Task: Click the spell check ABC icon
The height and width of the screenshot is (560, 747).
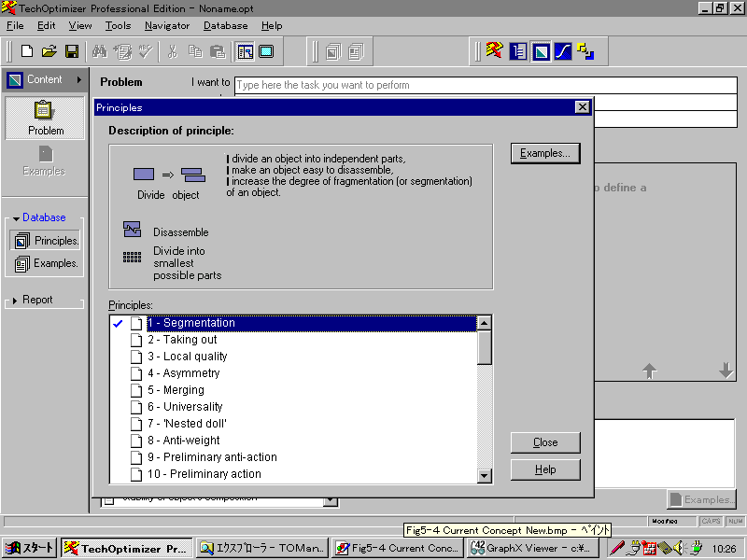Action: [x=146, y=51]
